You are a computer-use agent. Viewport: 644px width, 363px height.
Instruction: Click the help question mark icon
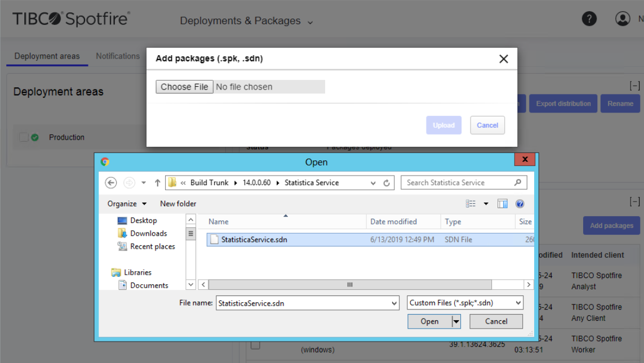(589, 19)
